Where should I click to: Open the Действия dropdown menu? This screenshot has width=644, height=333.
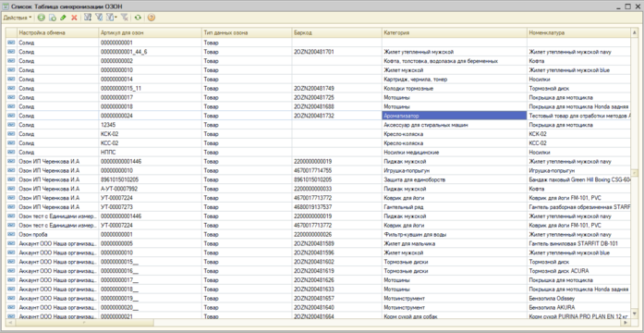[18, 18]
